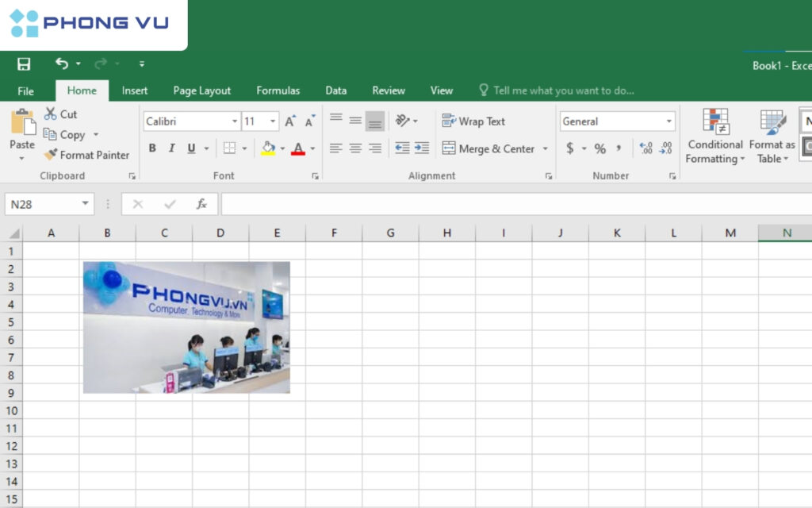This screenshot has width=812, height=508.
Task: Click the Increase Font Size icon
Action: 290,121
